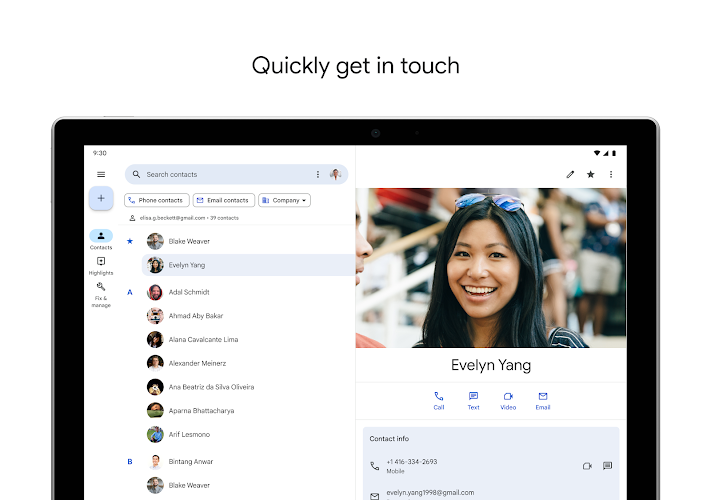
Task: Open Alexander Meinerz contact entry
Action: (x=197, y=363)
